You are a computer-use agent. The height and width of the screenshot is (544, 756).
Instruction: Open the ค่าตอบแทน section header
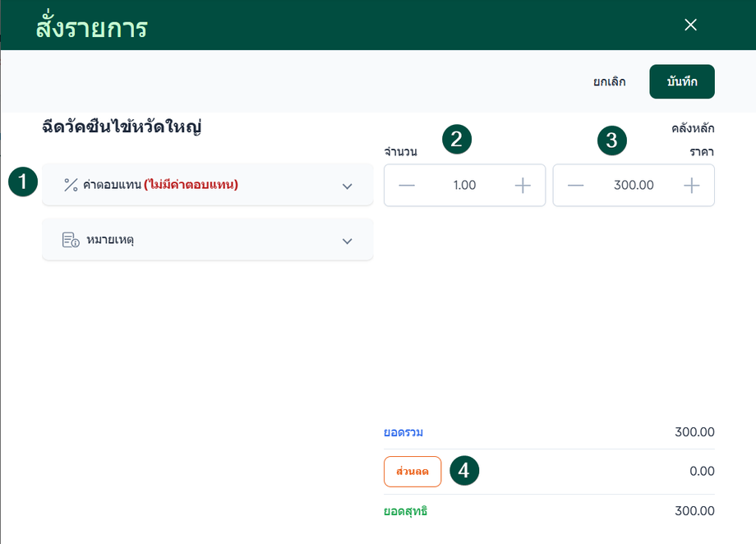click(x=189, y=185)
